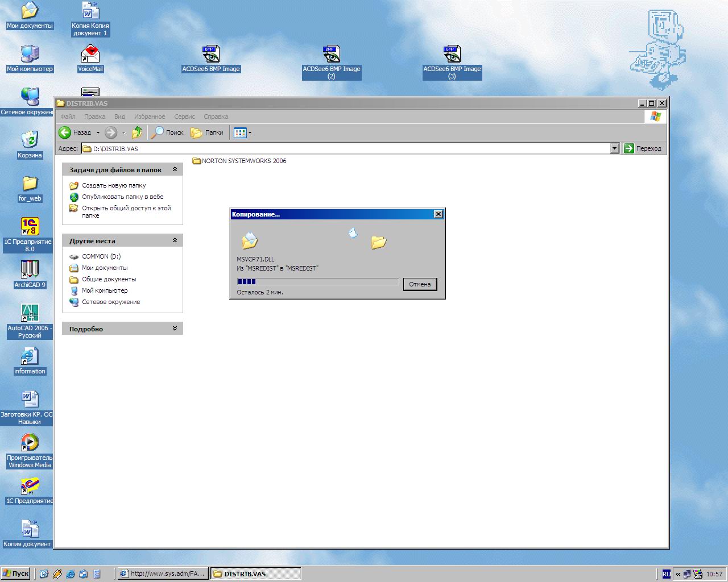Screen dimensions: 728x582
Task: Open the Вид menu
Action: tap(119, 117)
